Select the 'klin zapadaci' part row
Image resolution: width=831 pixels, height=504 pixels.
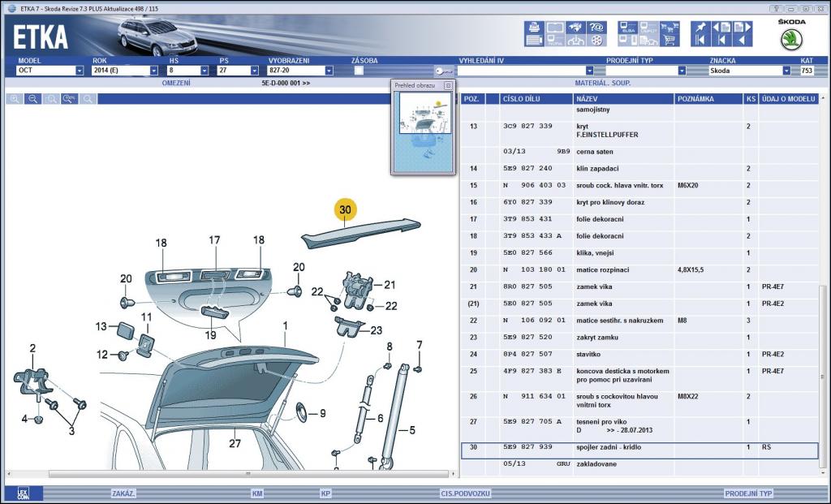pyautogui.click(x=639, y=169)
